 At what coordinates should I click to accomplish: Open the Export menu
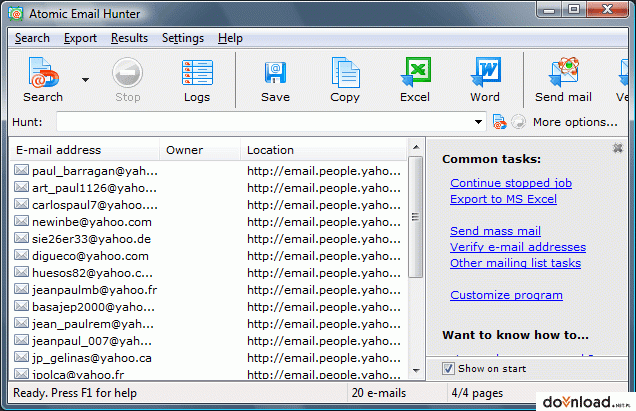tap(80, 38)
